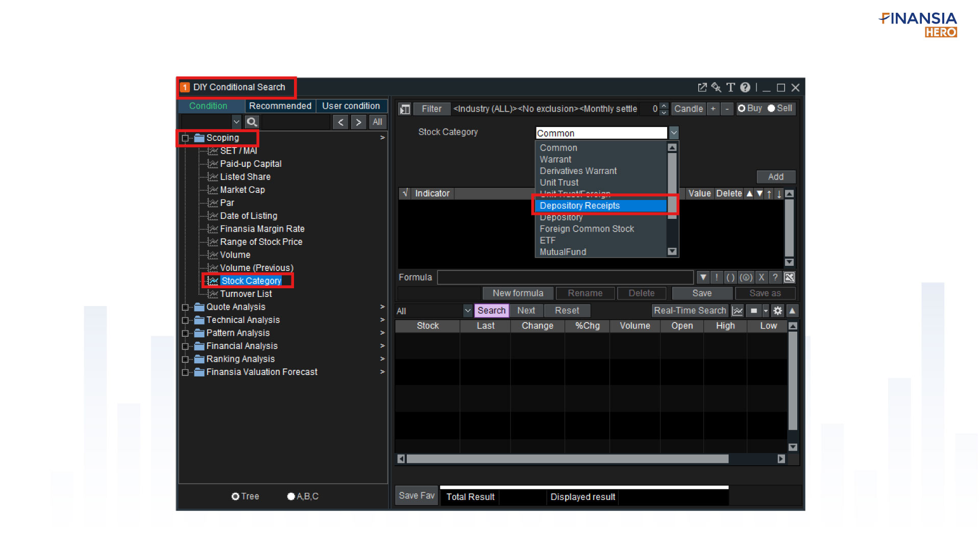Click the (x) remove parentheses button

[x=746, y=278]
